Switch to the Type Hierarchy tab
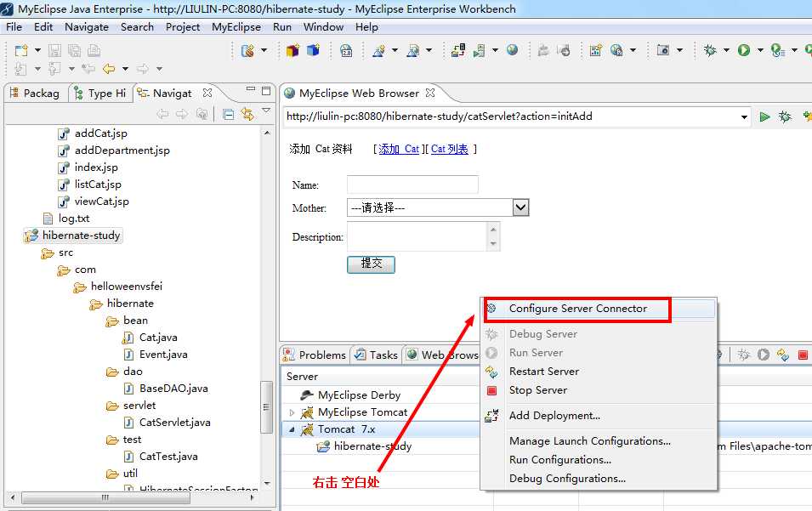 click(x=100, y=94)
